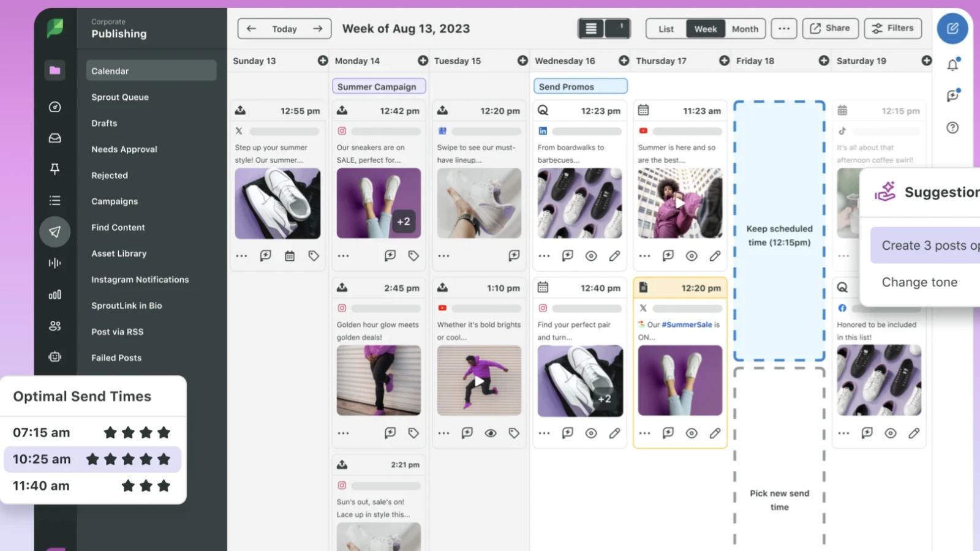Click the help question mark icon
The image size is (980, 551).
[952, 128]
